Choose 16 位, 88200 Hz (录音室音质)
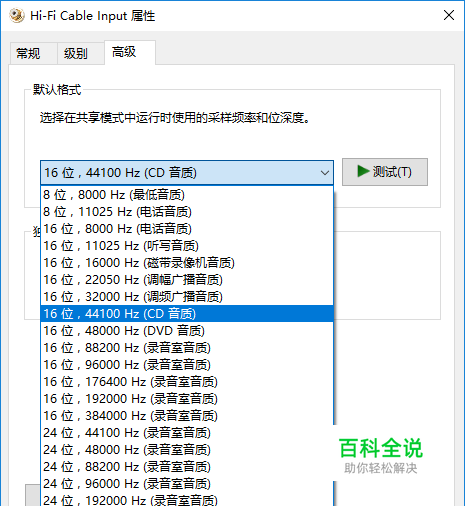The image size is (465, 506). (x=187, y=348)
